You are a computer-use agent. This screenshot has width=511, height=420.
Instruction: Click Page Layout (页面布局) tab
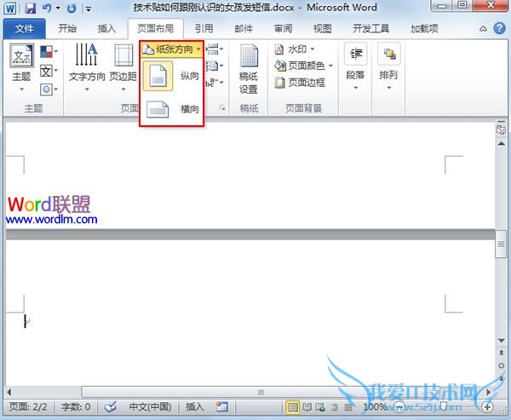156,29
